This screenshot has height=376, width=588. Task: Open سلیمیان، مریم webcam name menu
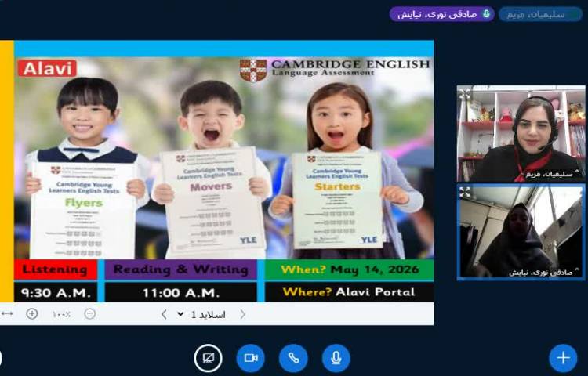pyautogui.click(x=553, y=174)
